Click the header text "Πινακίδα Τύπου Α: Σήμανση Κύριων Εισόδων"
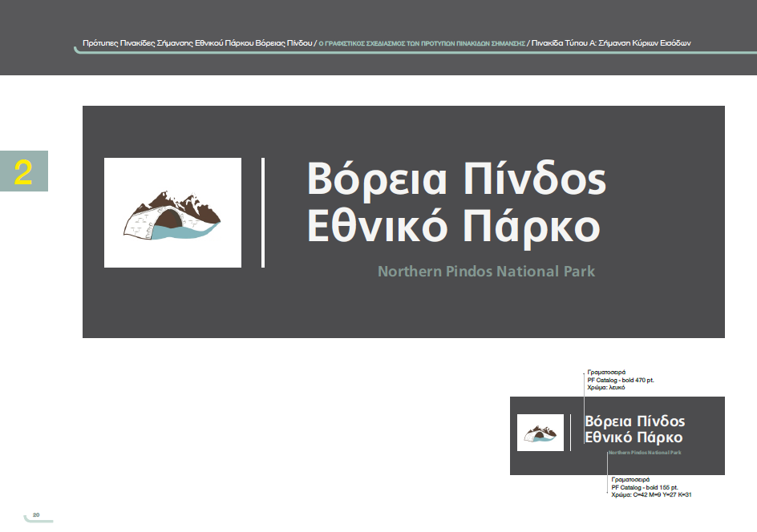Screen dimensions: 757x532 coord(611,43)
